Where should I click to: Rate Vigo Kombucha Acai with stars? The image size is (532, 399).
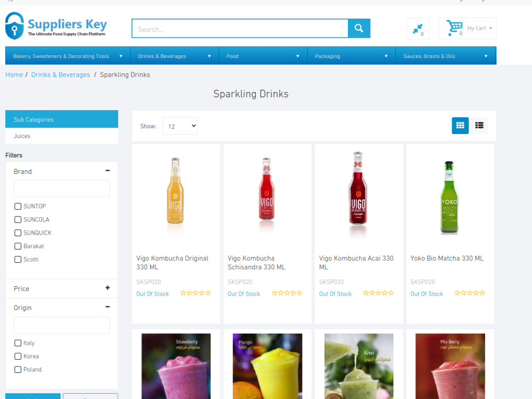(x=378, y=293)
